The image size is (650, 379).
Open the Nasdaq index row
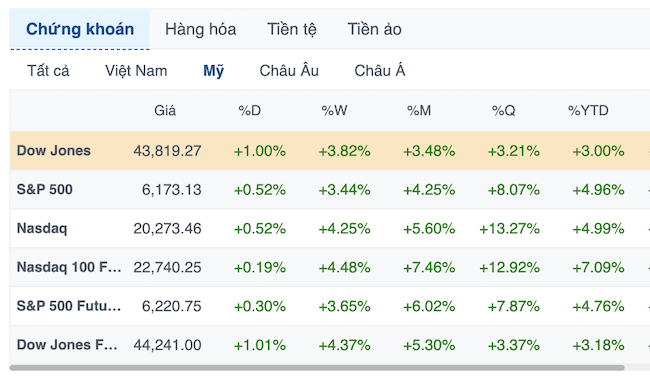[330, 228]
